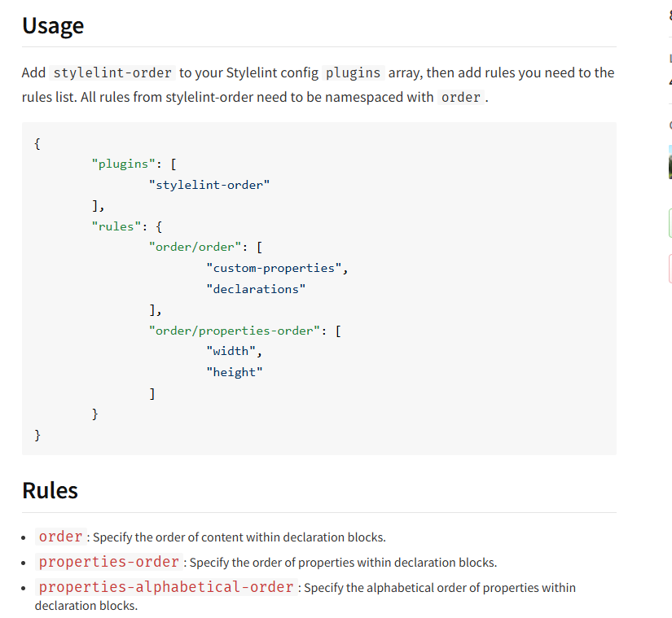672x618 pixels.
Task: Click "plugins" key in code block
Action: pyautogui.click(x=124, y=164)
